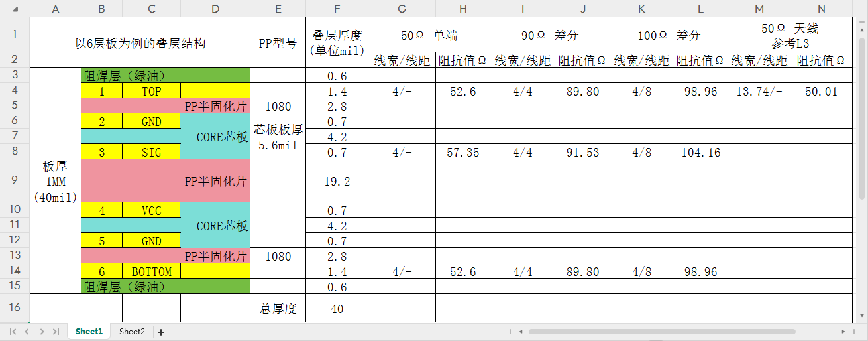Select the total thickness value 40
Viewport: 868px width, 341px height.
337,308
